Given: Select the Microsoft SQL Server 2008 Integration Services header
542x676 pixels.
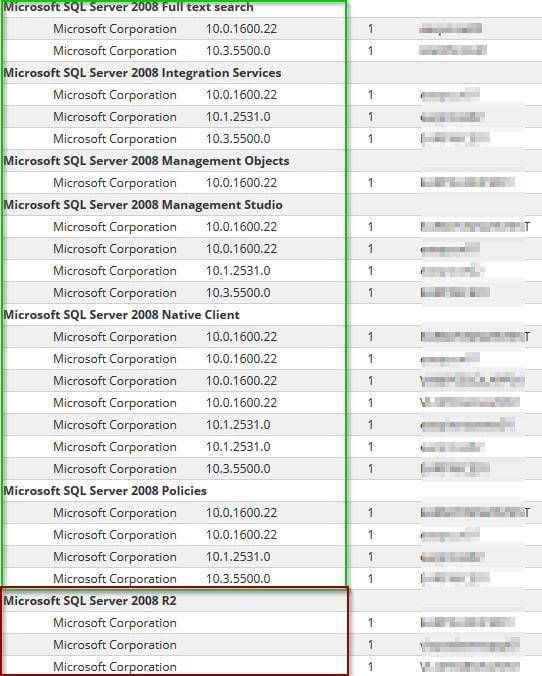Looking at the screenshot, I should [x=142, y=73].
